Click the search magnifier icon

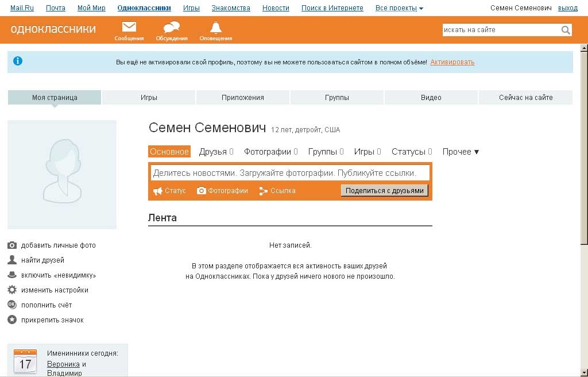[566, 30]
